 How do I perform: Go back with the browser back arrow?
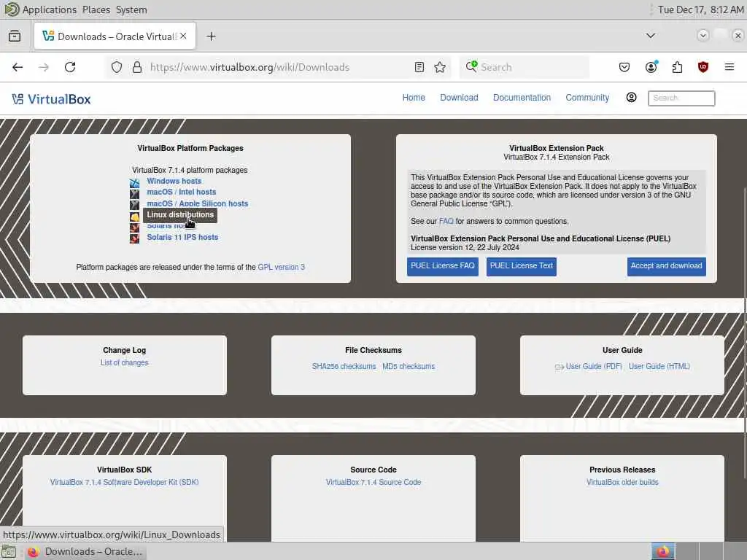click(x=18, y=67)
